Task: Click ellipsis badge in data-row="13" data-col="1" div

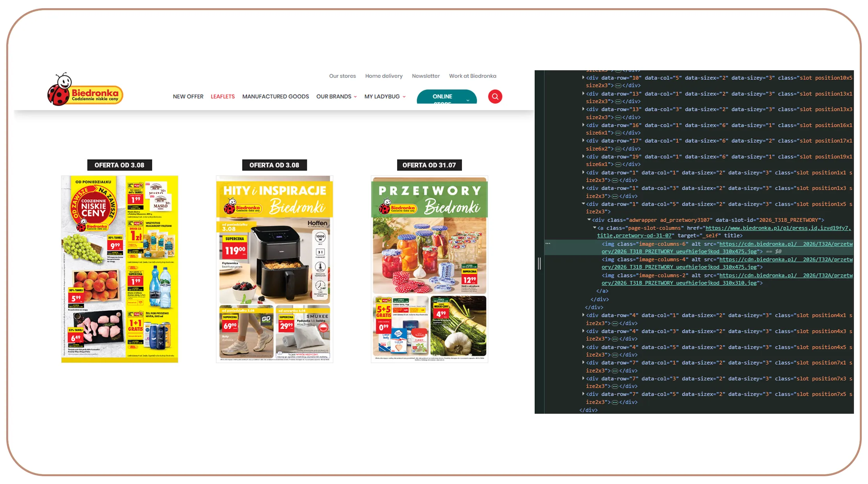Action: pos(618,101)
